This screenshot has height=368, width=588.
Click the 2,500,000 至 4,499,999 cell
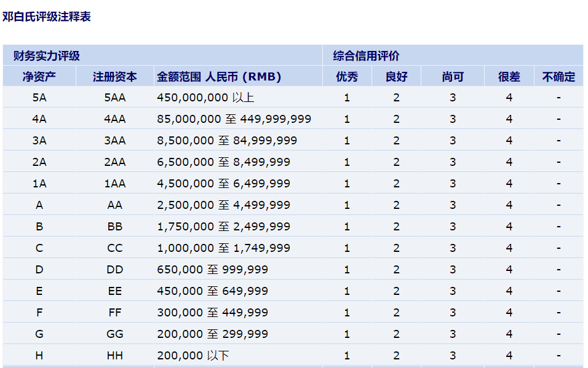click(x=238, y=205)
